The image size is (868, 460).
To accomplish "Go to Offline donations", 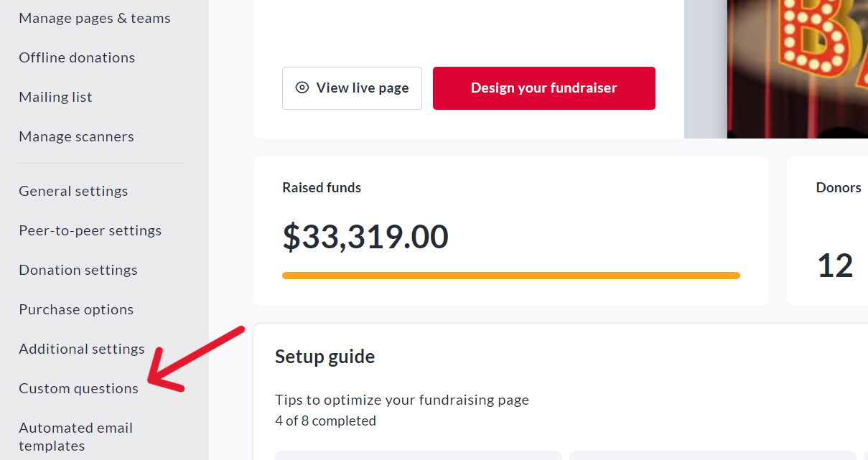I will click(x=77, y=57).
